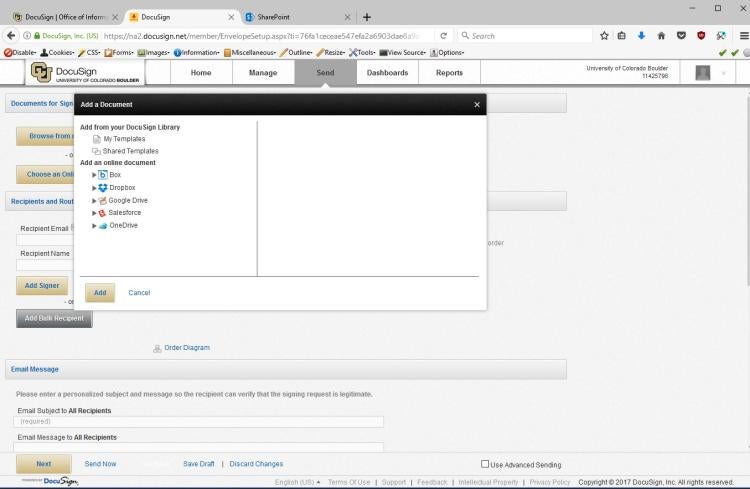750x489 pixels.
Task: Select the Box icon
Action: pyautogui.click(x=102, y=175)
